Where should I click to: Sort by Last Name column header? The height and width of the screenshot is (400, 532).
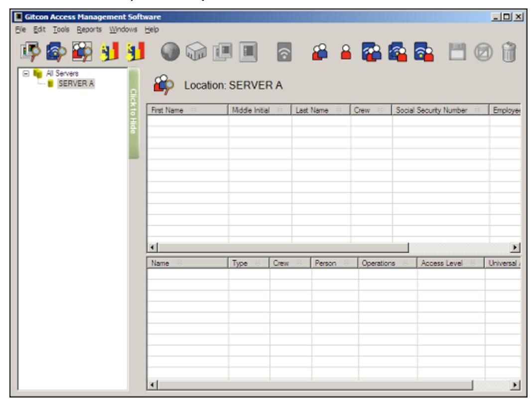(x=321, y=110)
